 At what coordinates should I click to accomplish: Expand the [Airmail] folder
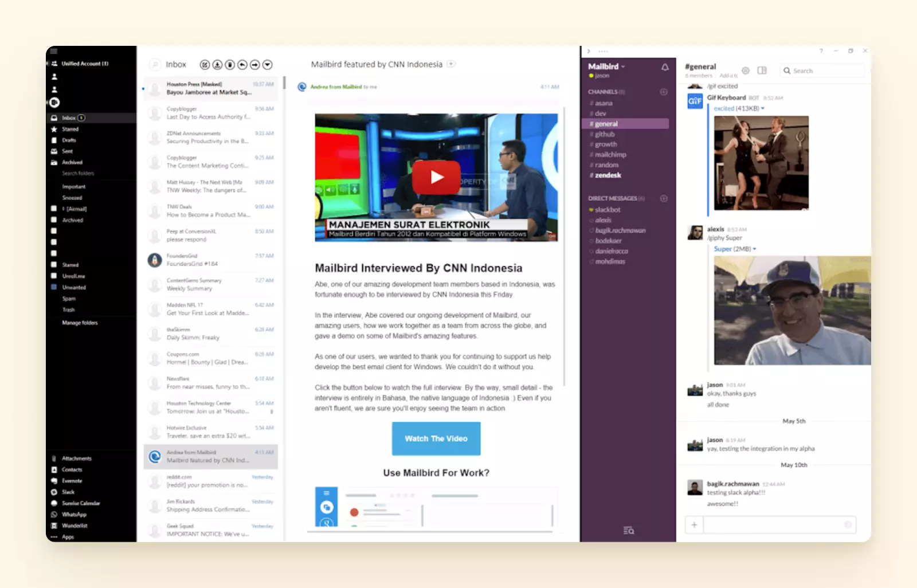point(75,209)
